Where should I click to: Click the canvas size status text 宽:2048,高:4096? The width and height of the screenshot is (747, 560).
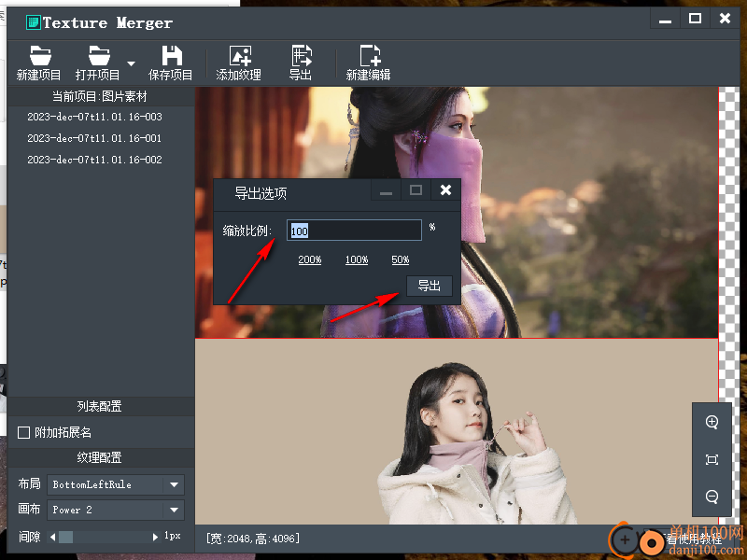pos(253,539)
